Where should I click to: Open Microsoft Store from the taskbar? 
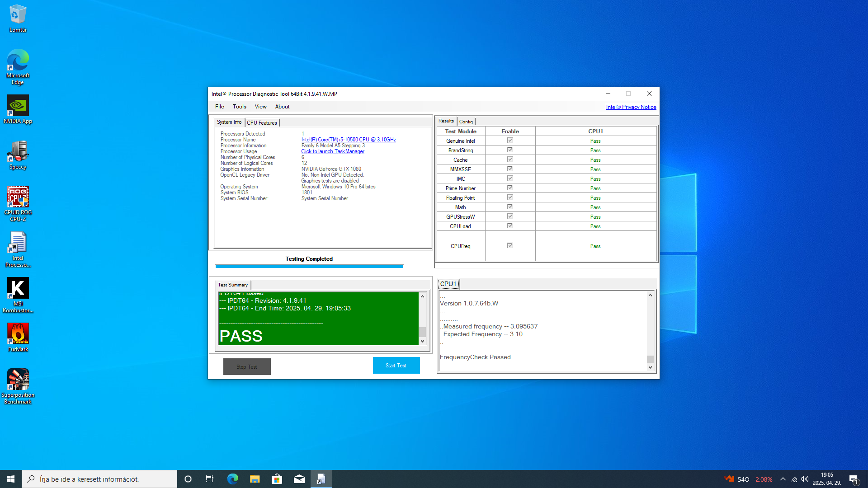pos(277,479)
